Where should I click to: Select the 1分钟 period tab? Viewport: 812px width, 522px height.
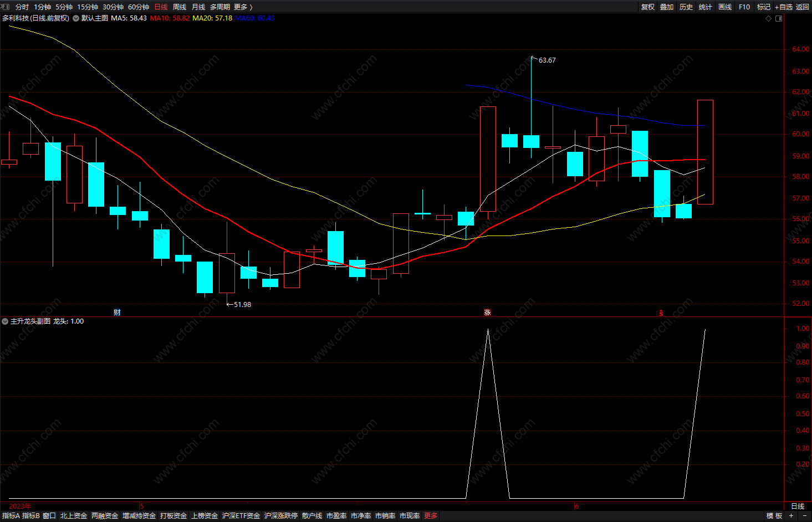click(x=42, y=7)
